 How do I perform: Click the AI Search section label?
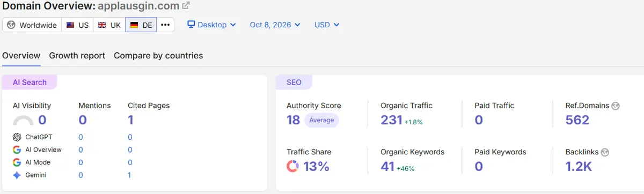pos(30,83)
